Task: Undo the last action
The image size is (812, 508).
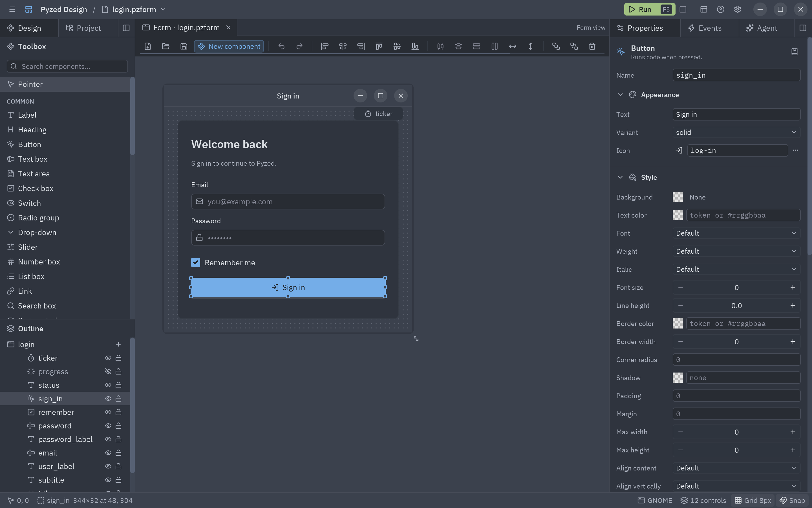Action: pos(281,46)
